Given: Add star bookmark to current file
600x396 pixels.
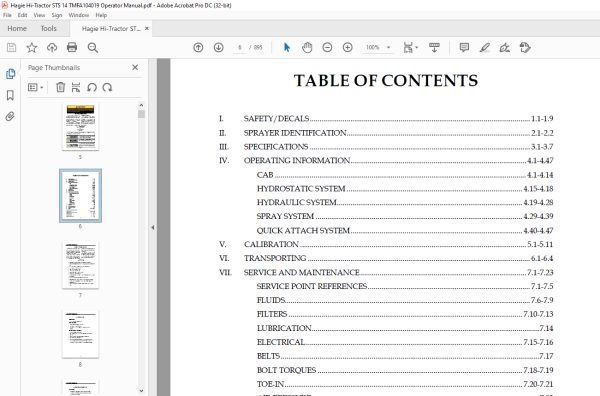Looking at the screenshot, I should [x=32, y=47].
